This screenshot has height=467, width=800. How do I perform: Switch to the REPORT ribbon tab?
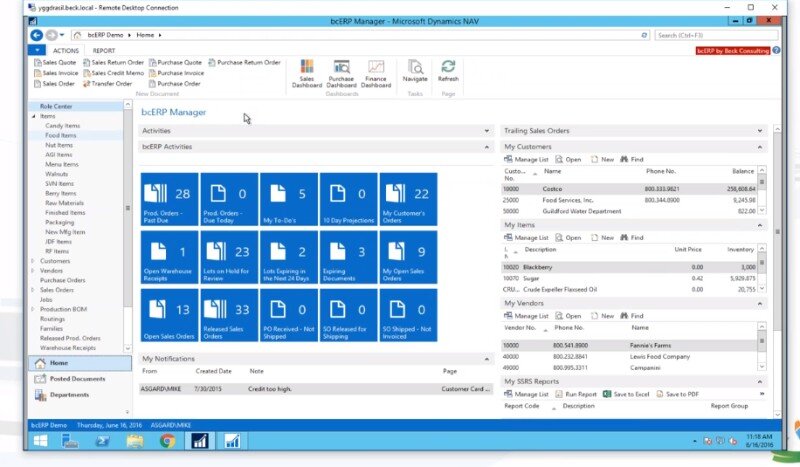point(104,50)
